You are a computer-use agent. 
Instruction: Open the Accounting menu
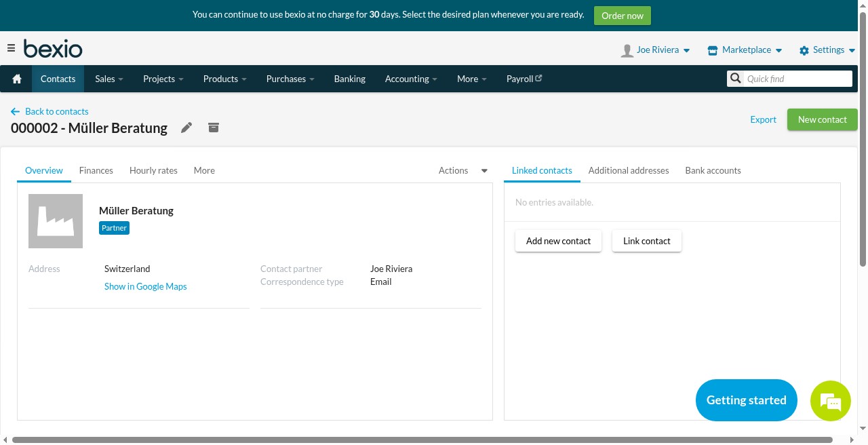411,79
